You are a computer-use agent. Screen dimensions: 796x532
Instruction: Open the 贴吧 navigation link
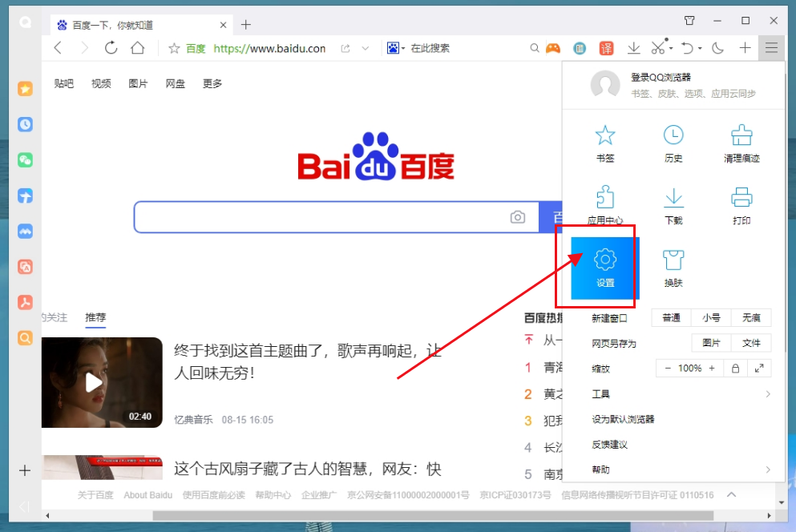[64, 84]
